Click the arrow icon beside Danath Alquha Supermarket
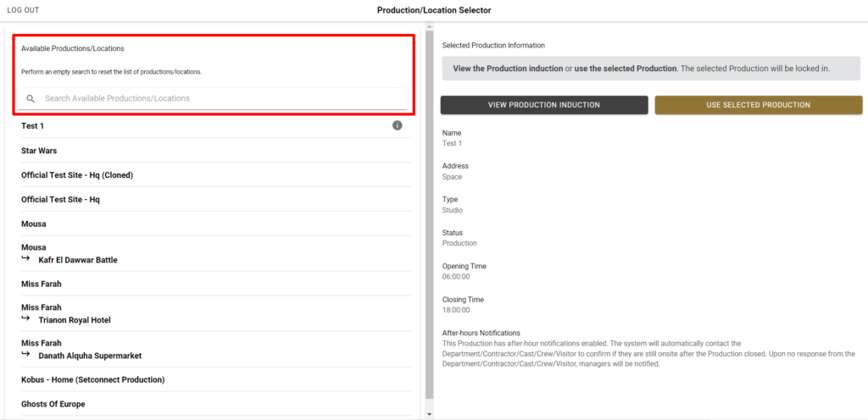This screenshot has height=420, width=868. (x=25, y=354)
